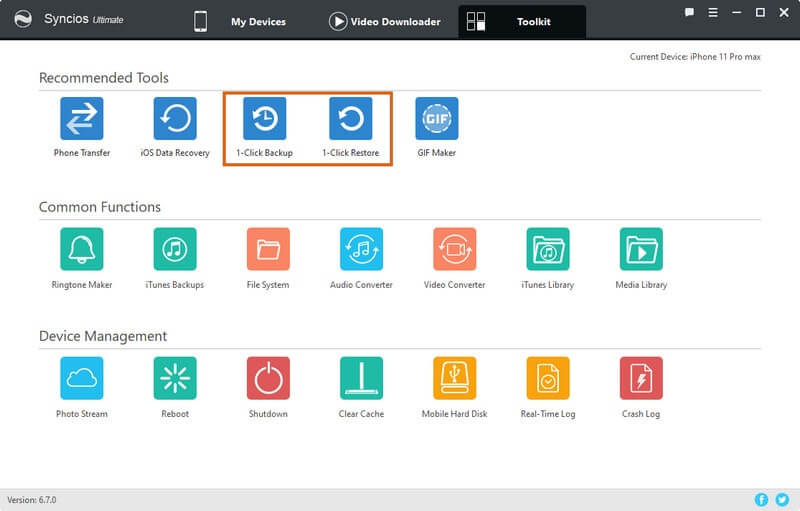Click the Syncios logo icon
Image resolution: width=800 pixels, height=511 pixels.
[x=23, y=19]
